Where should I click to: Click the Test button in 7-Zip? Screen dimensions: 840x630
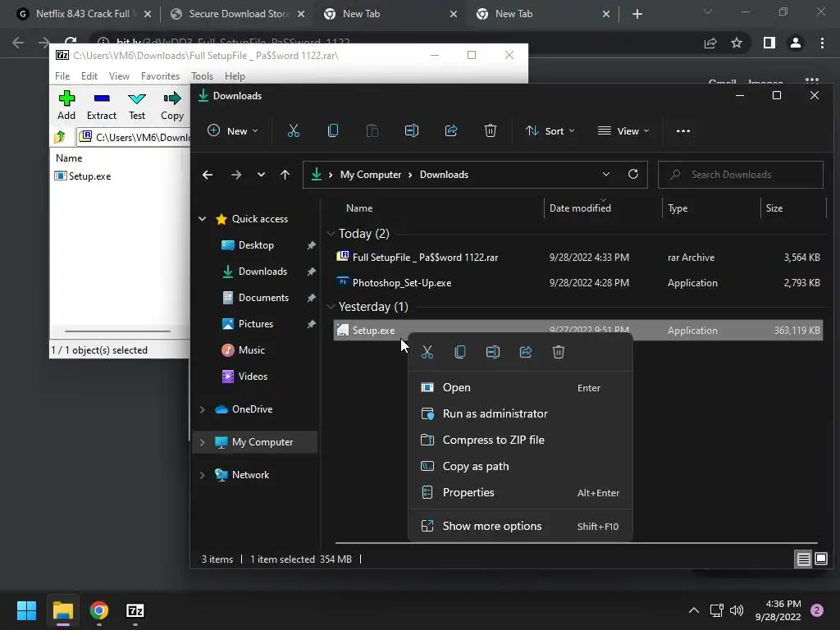click(x=137, y=106)
